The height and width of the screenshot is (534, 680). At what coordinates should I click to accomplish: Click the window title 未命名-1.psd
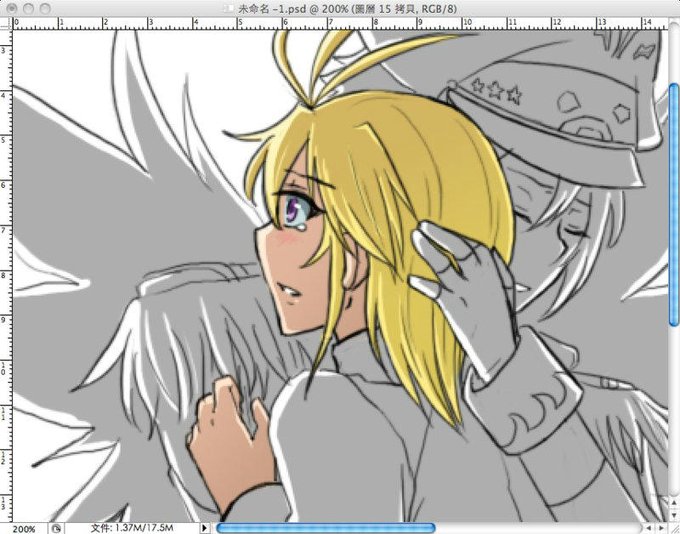(x=272, y=9)
